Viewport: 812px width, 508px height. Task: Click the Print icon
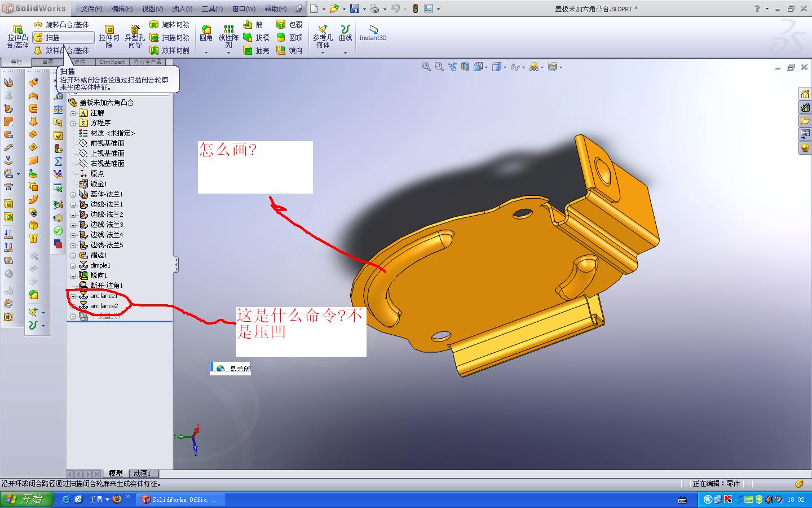(374, 8)
